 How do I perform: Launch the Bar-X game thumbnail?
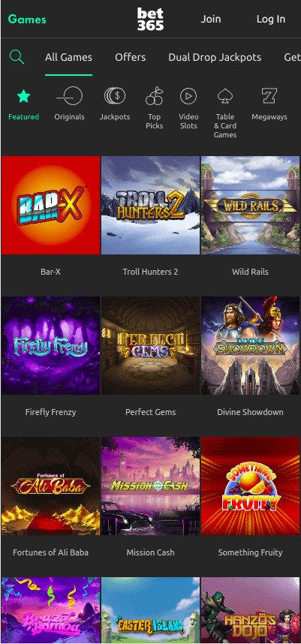click(50, 206)
